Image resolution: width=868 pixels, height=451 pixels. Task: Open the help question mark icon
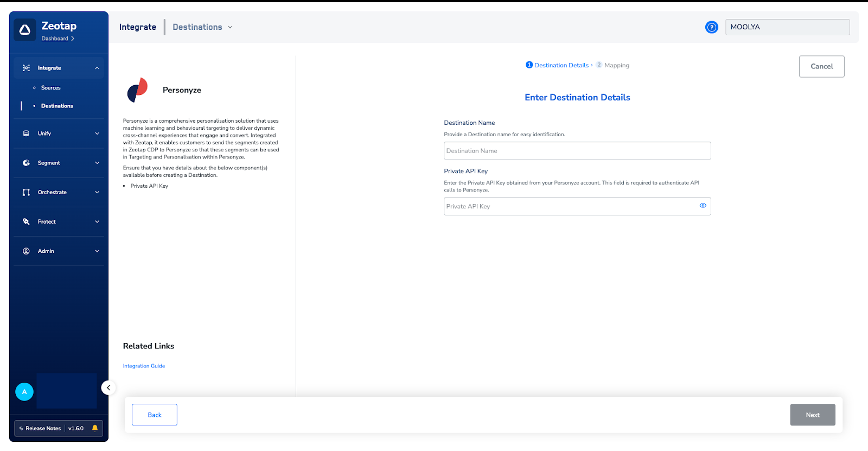[712, 27]
